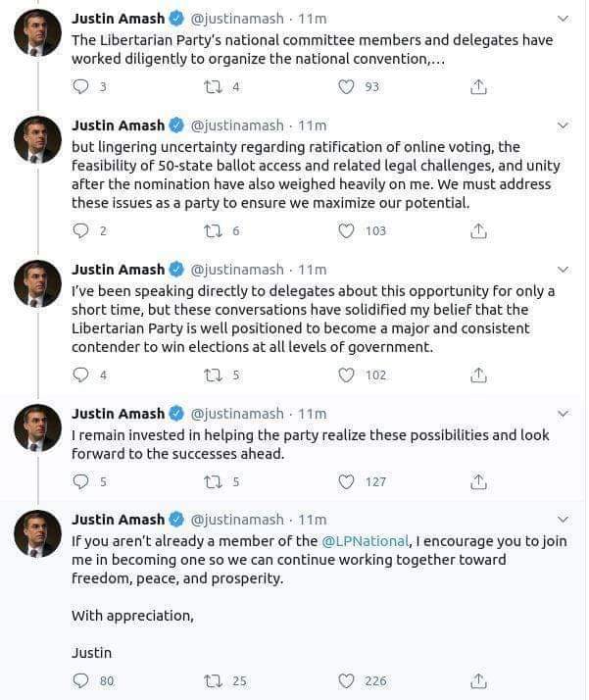589x700 pixels.
Task: Open the tweet about speaking directly to delegates
Action: [314, 320]
